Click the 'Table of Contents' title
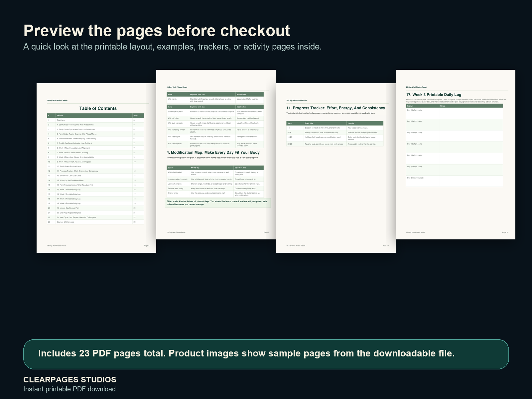Image resolution: width=532 pixels, height=399 pixels. (98, 108)
